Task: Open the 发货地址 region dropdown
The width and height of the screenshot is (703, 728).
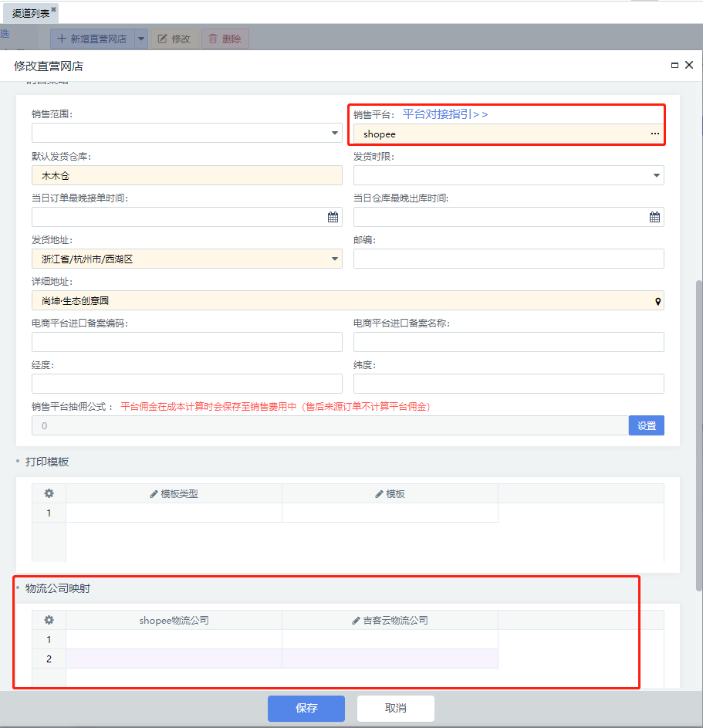Action: tap(335, 259)
